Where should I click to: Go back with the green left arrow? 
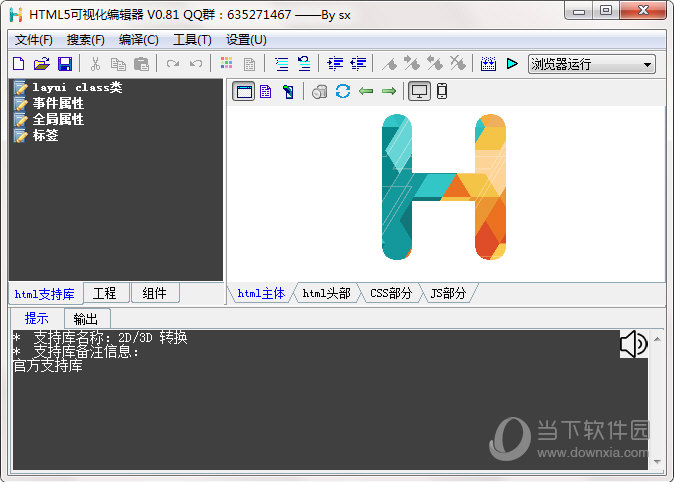coord(366,91)
